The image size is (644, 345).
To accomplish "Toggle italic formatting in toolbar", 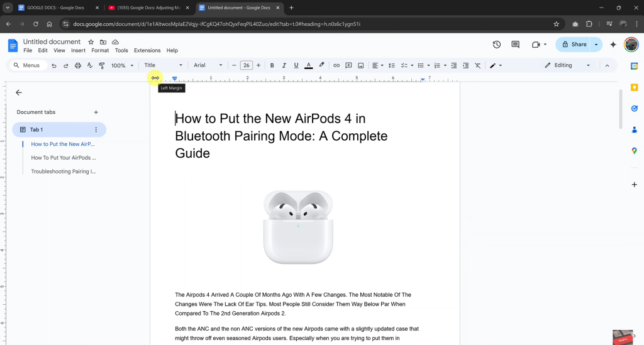I will (284, 65).
